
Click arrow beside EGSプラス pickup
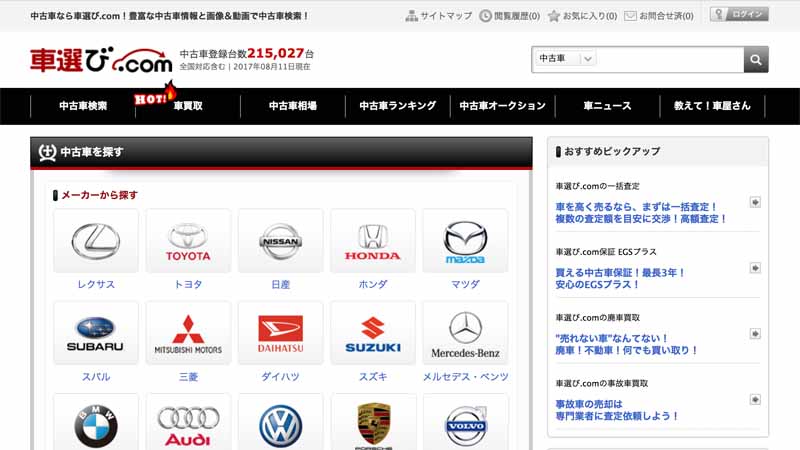(755, 268)
